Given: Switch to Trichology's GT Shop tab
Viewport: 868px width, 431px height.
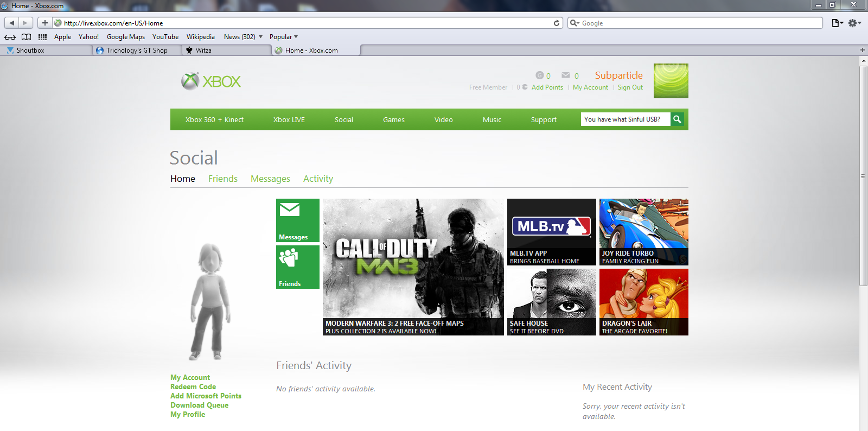Looking at the screenshot, I should [x=136, y=50].
